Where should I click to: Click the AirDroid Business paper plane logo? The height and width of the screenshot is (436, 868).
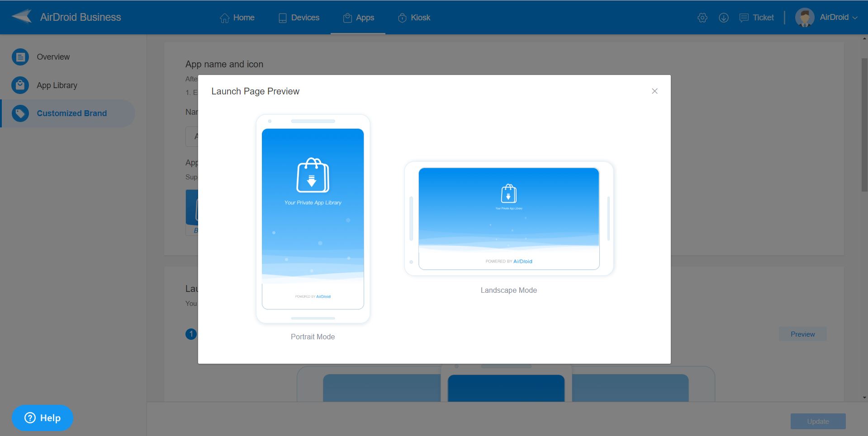tap(22, 17)
